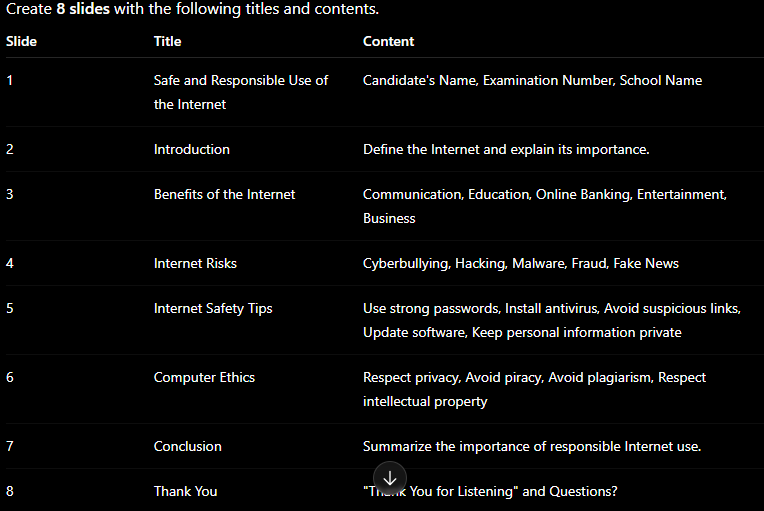Click the 'Use strong passwords, Install antivirus' line
Screen dimensions: 764x511
480,308
